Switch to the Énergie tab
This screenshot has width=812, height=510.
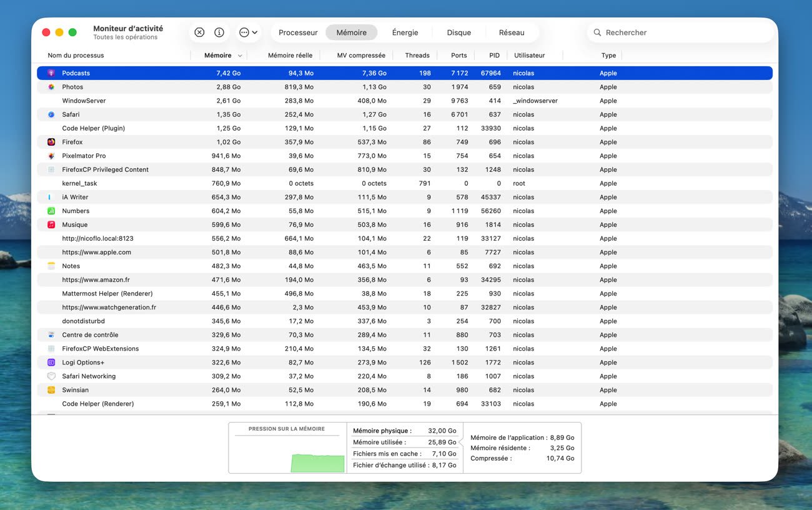point(405,32)
